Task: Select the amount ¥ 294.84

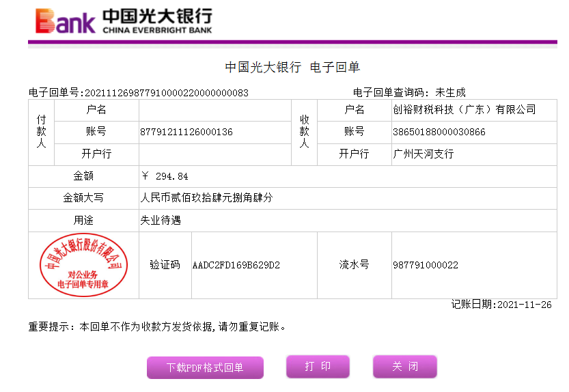Action: click(x=165, y=176)
